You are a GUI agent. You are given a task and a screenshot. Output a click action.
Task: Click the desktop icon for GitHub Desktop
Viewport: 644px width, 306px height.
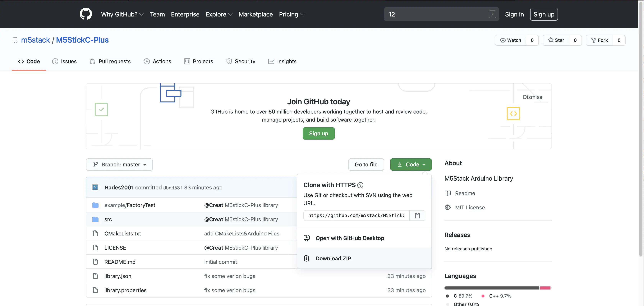(x=306, y=238)
